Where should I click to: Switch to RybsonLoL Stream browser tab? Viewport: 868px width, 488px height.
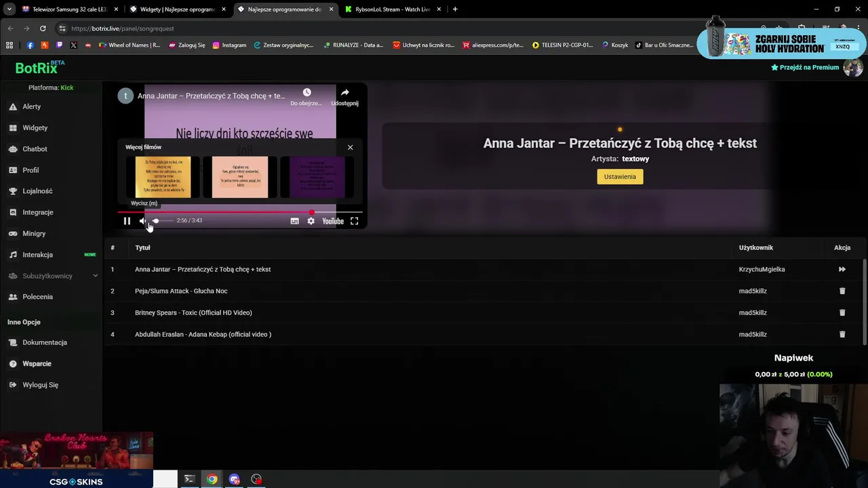click(x=393, y=9)
